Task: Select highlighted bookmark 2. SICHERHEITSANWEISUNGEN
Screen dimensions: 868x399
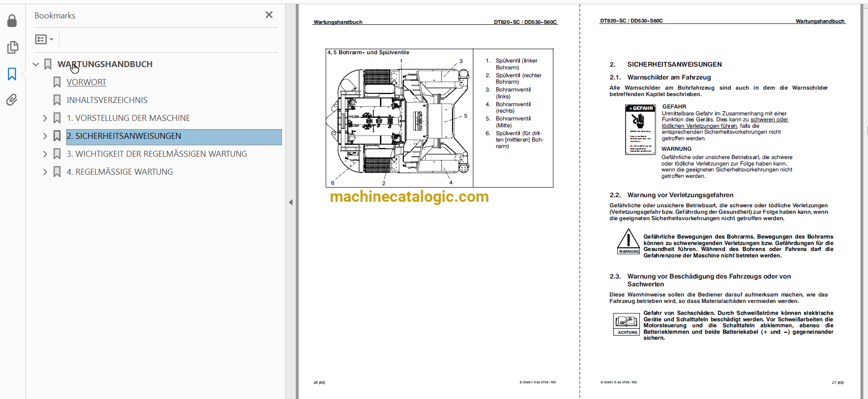Action: [x=174, y=137]
